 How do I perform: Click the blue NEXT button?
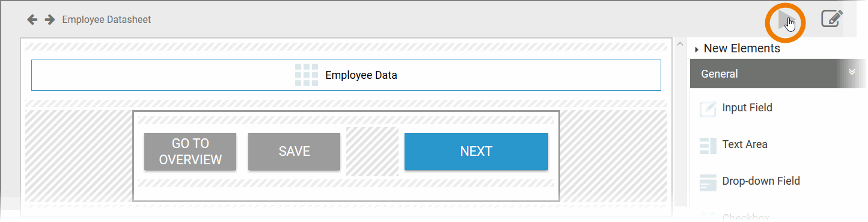point(476,152)
